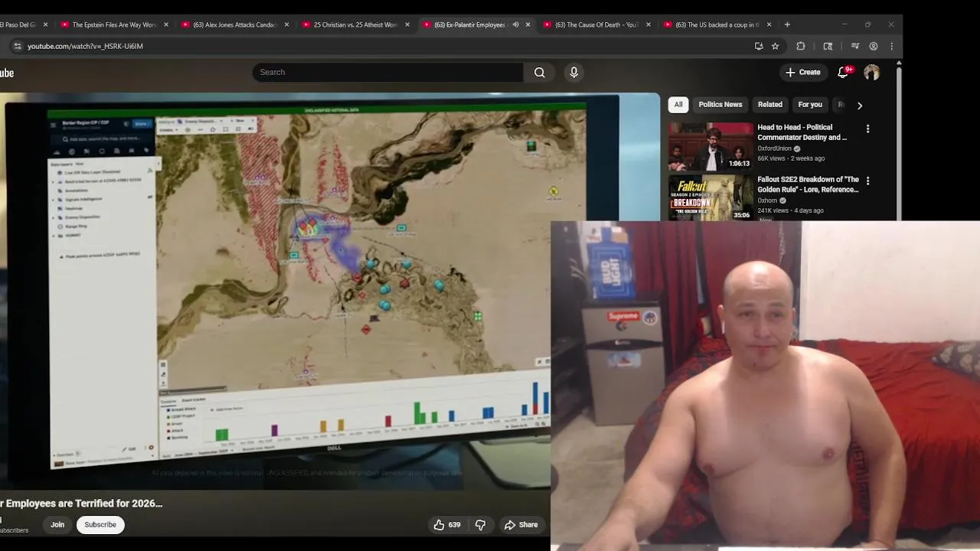Image resolution: width=980 pixels, height=551 pixels.
Task: Share the video
Action: point(521,525)
